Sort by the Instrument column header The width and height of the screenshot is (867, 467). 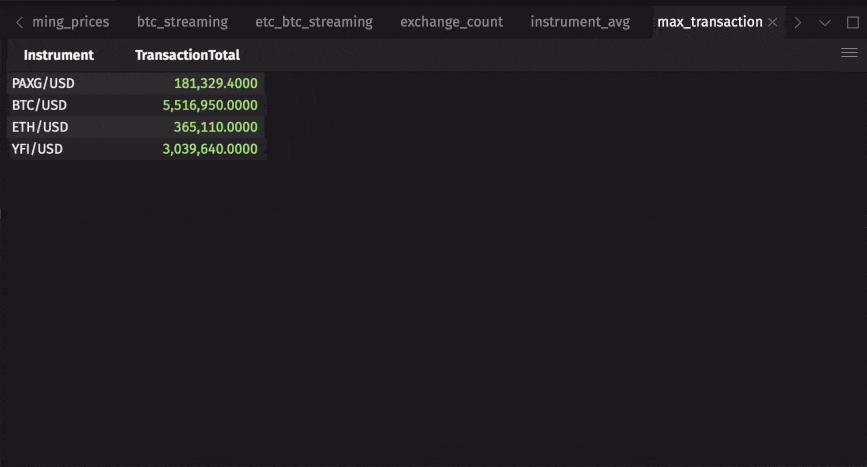pos(59,56)
